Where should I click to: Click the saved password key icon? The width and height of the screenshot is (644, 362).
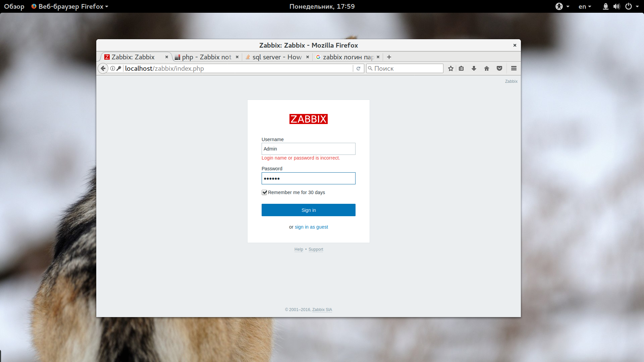click(119, 68)
